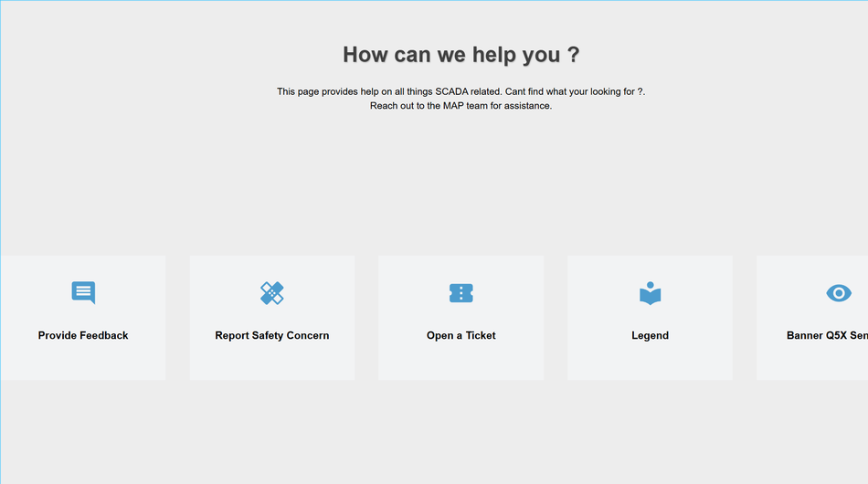Open the Report Safety Concern label

click(x=272, y=335)
